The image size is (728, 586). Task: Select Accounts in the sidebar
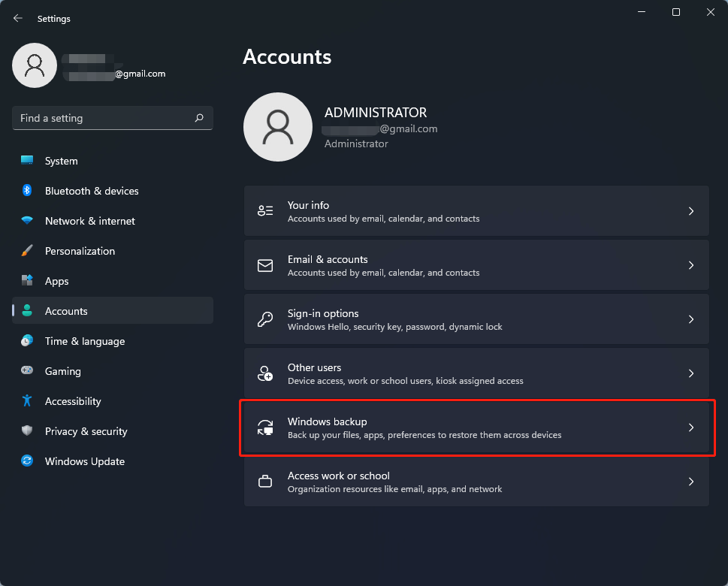click(x=65, y=311)
